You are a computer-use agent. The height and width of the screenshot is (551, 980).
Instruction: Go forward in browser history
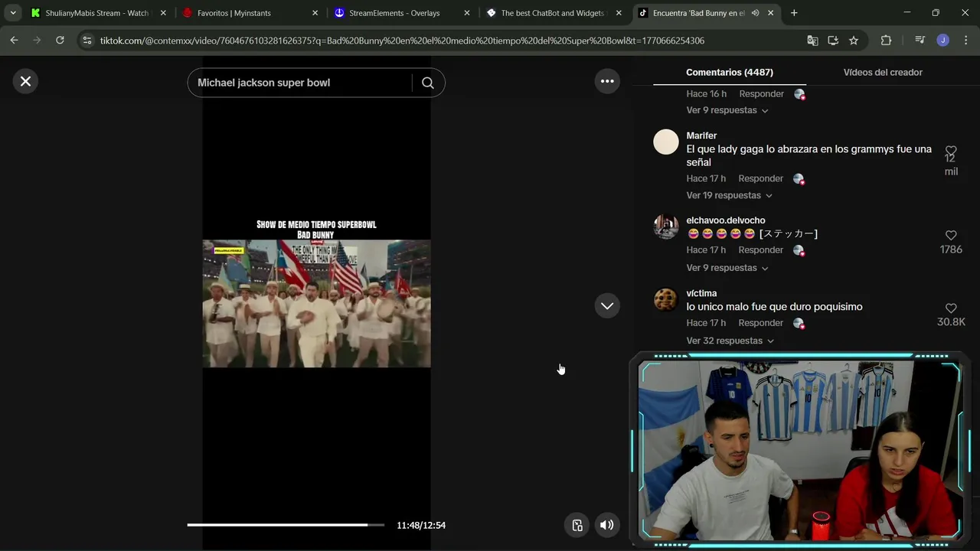point(37,40)
